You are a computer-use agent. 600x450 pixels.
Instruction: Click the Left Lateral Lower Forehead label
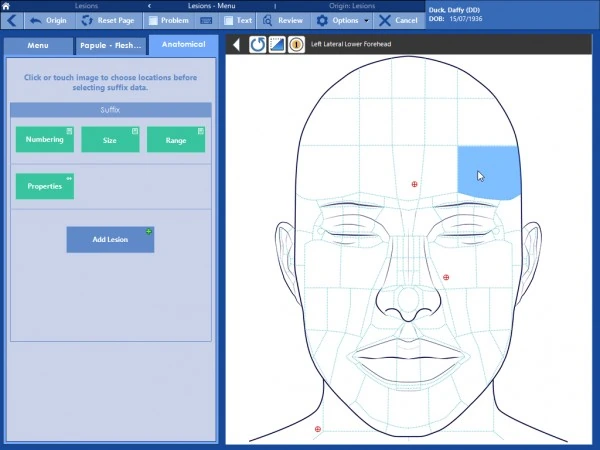(351, 44)
